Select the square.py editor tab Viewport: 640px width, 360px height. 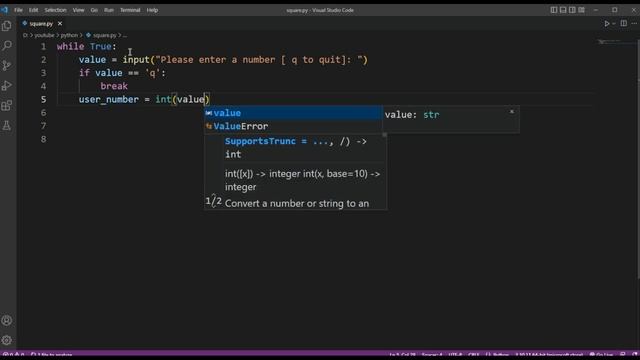coord(42,24)
